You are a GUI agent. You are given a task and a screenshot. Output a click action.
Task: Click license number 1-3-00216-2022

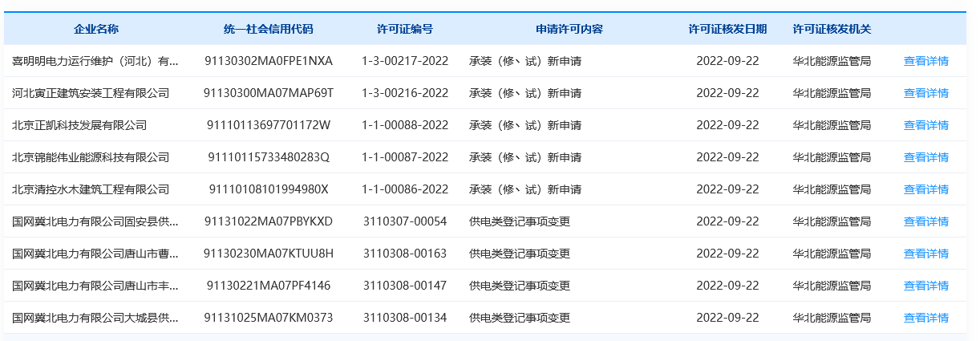(x=405, y=93)
